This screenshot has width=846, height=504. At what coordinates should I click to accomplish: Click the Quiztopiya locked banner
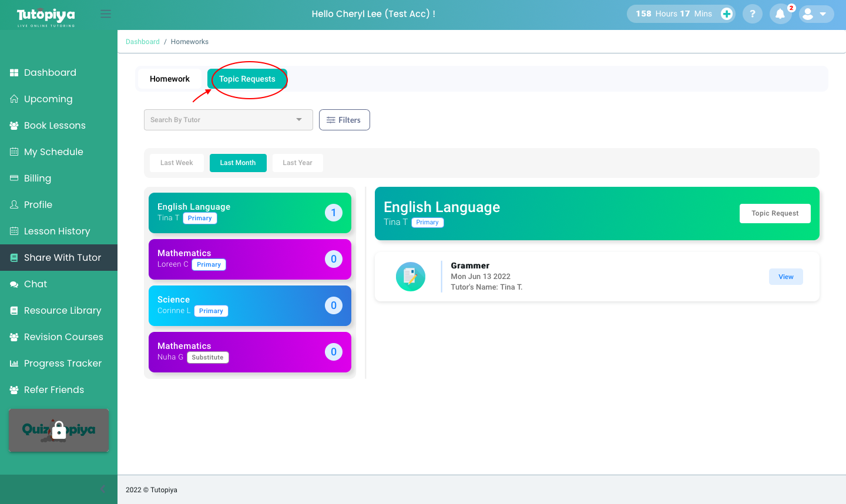pos(59,430)
